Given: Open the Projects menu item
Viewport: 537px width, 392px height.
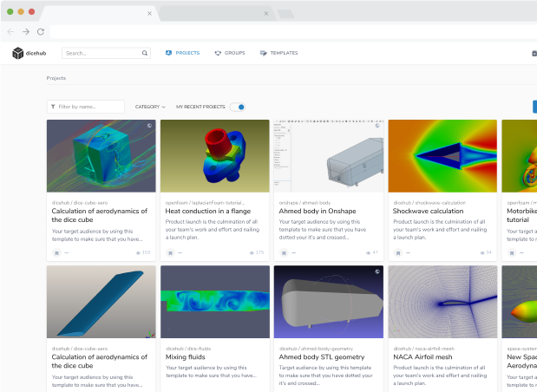Looking at the screenshot, I should click(x=182, y=53).
